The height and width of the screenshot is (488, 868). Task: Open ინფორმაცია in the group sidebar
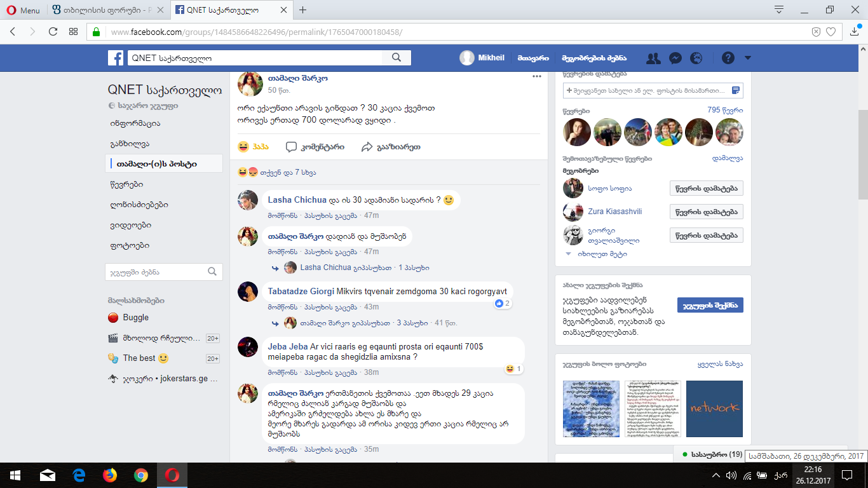135,123
